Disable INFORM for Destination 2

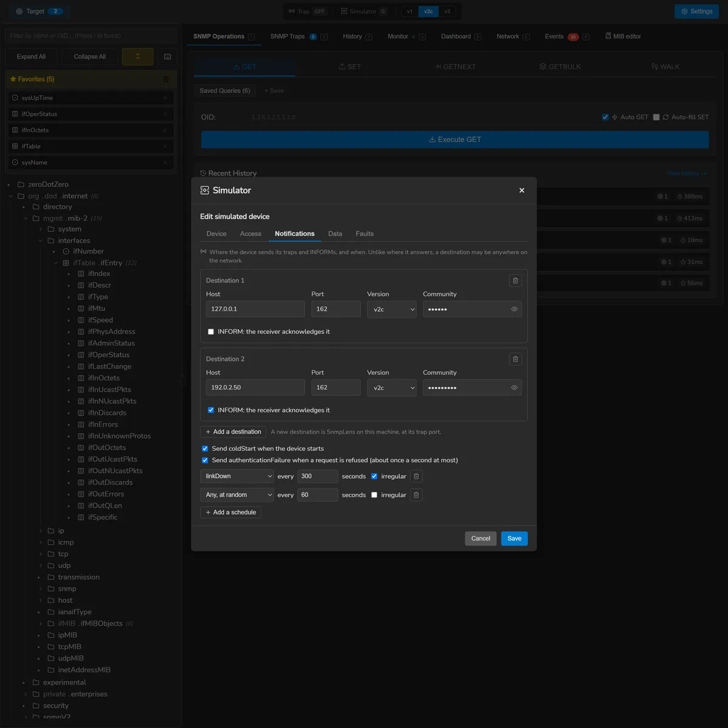coord(211,410)
